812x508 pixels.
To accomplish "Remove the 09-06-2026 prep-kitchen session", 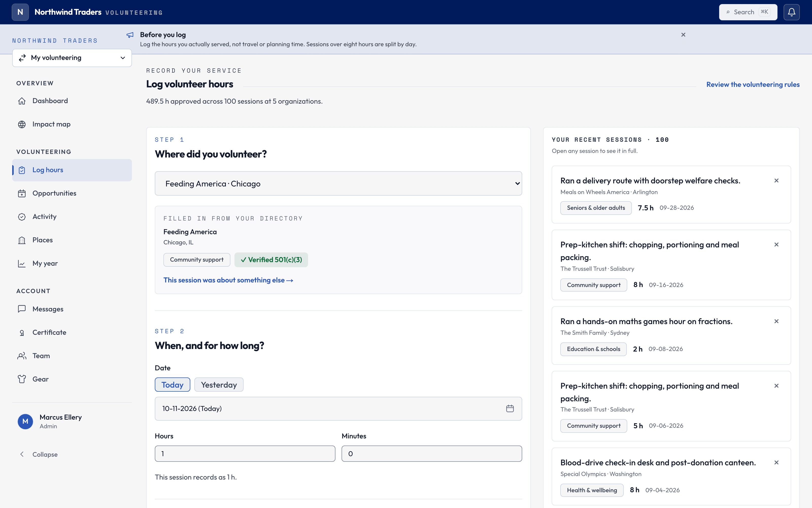I will 776,386.
